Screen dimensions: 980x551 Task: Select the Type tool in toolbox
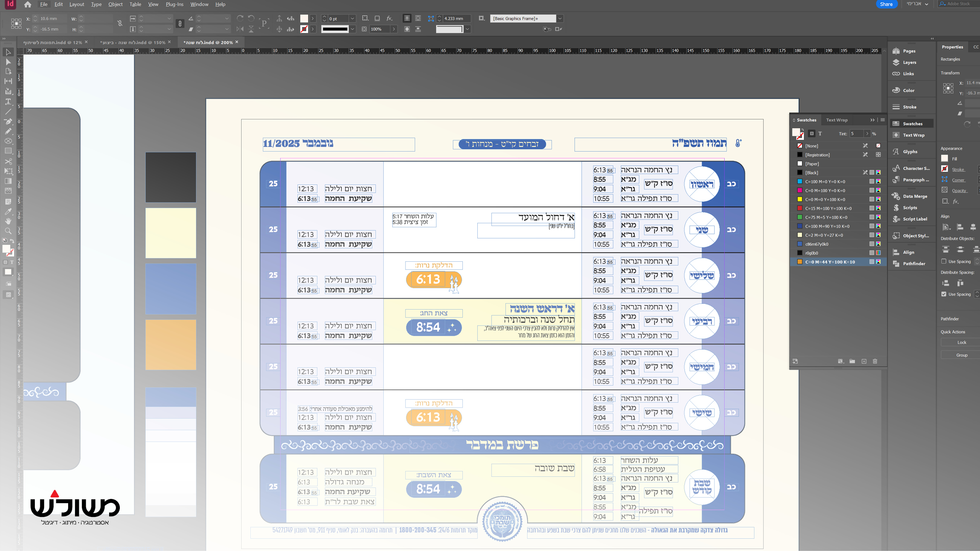pos(8,101)
